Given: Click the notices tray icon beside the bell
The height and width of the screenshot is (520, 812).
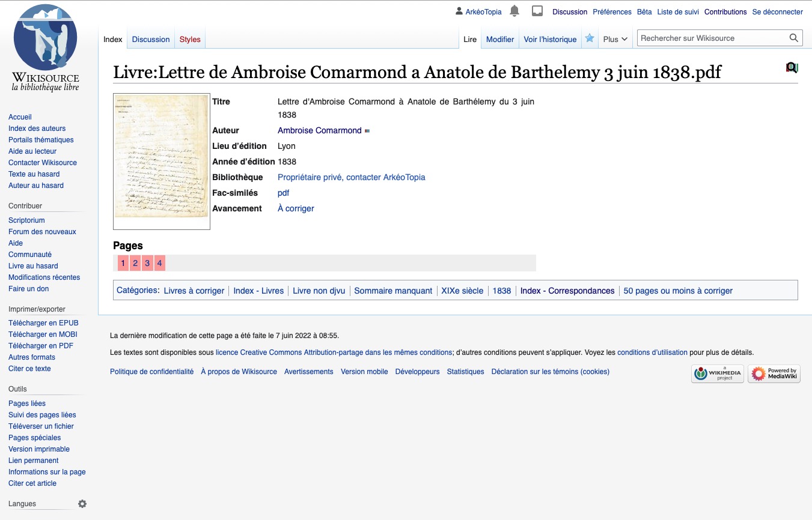Looking at the screenshot, I should [537, 10].
